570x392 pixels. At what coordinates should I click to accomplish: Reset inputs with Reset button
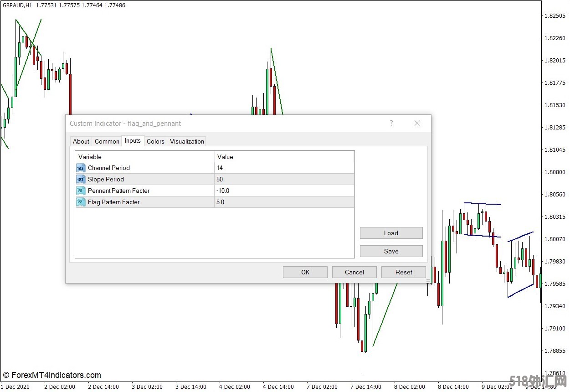[x=404, y=273]
